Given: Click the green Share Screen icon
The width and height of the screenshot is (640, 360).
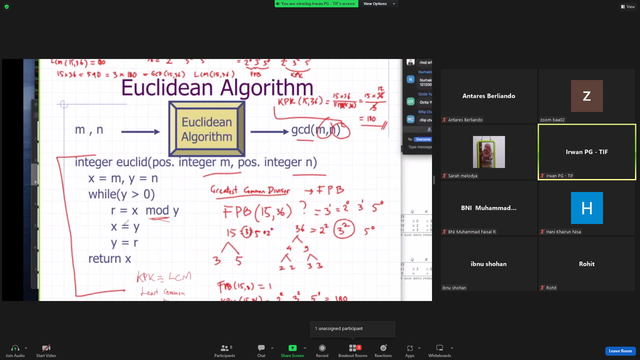Looking at the screenshot, I should pos(292,348).
